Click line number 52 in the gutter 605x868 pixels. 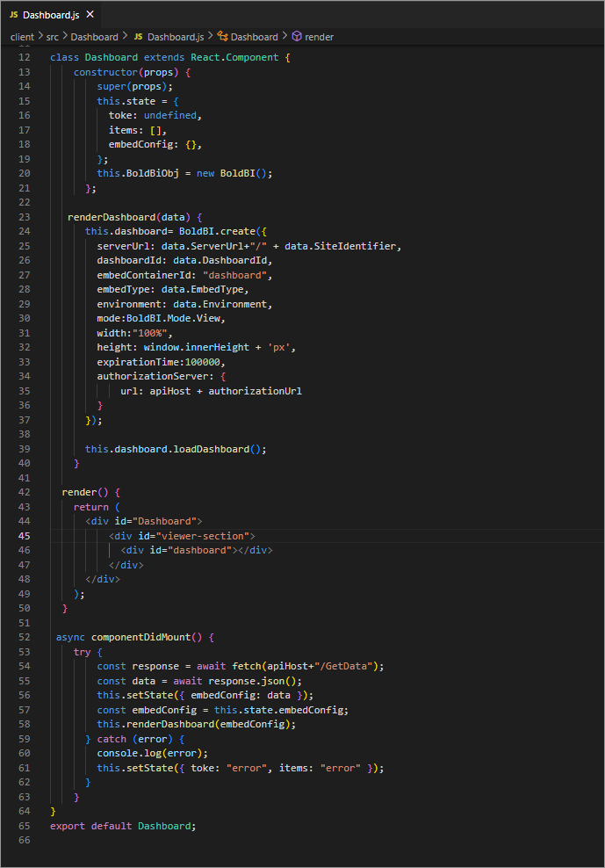click(24, 637)
